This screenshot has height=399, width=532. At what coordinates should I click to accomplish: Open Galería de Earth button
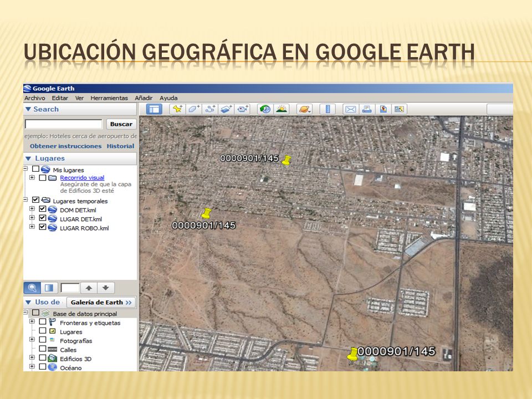101,303
